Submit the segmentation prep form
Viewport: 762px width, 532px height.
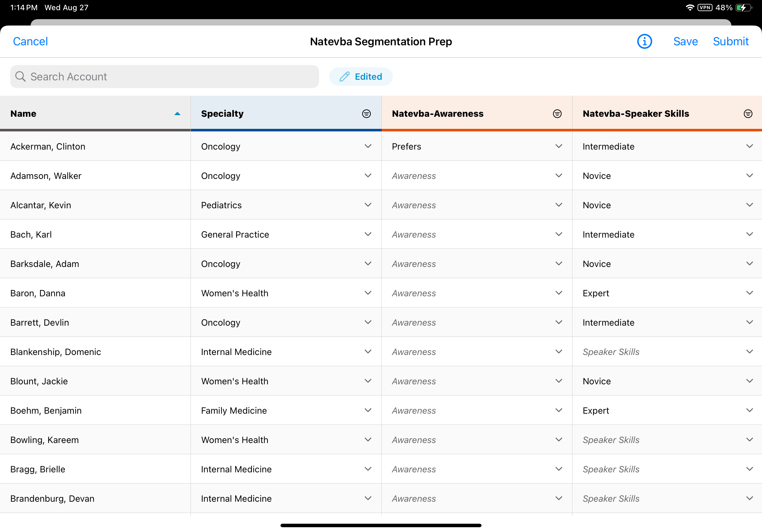[730, 41]
